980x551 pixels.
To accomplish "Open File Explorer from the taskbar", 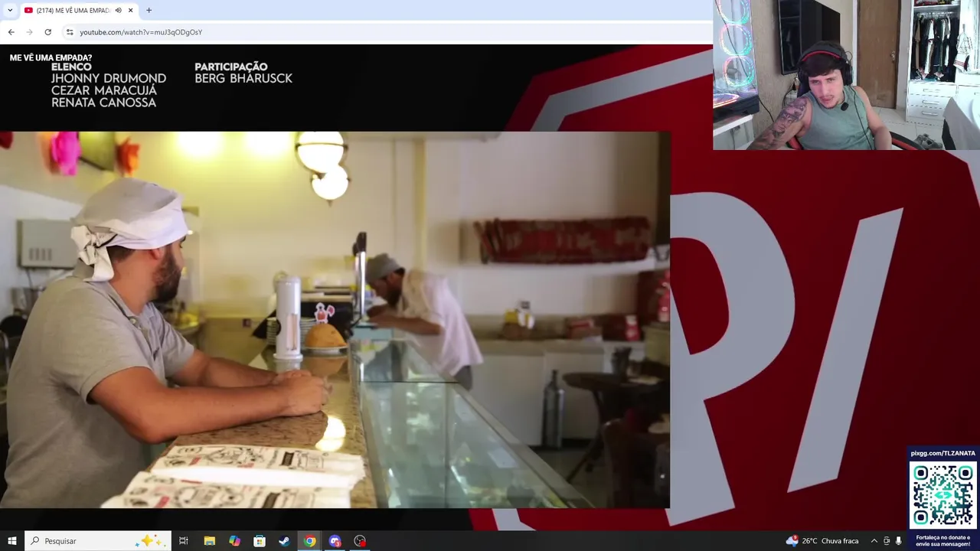I will (x=209, y=541).
